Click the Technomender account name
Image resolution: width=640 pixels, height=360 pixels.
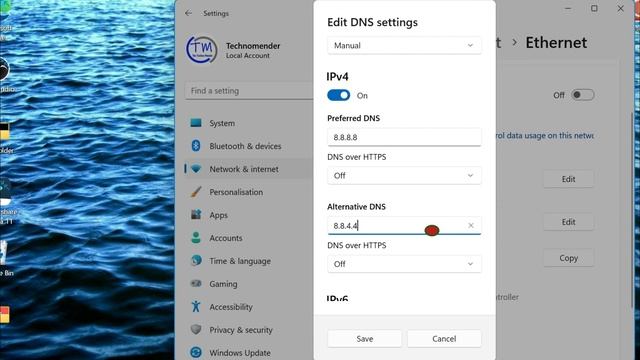(253, 46)
